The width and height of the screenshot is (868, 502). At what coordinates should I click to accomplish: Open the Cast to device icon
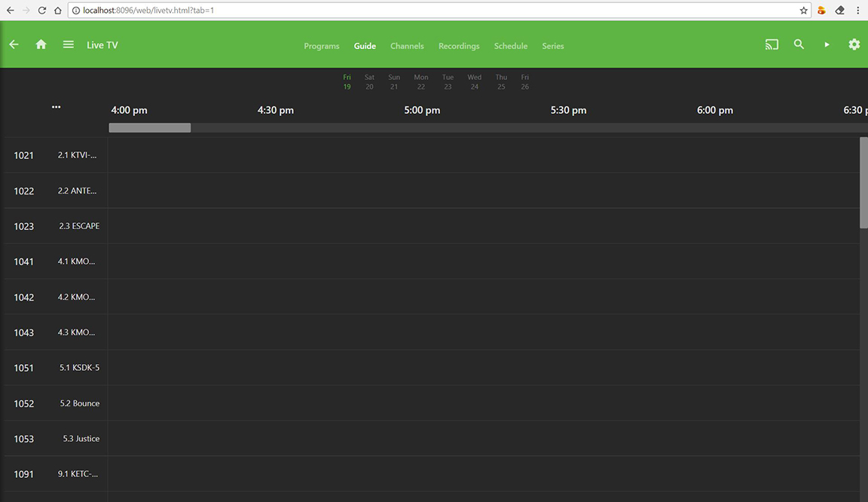(772, 44)
